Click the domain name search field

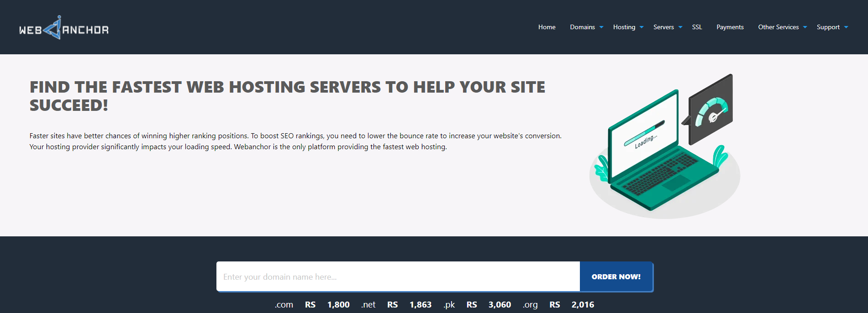pos(398,276)
